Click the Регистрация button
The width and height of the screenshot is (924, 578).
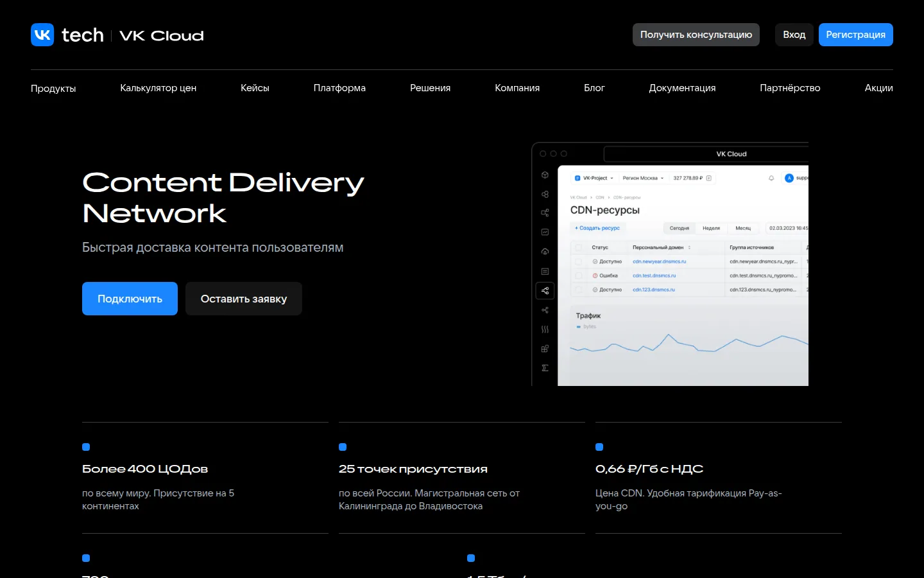[856, 35]
